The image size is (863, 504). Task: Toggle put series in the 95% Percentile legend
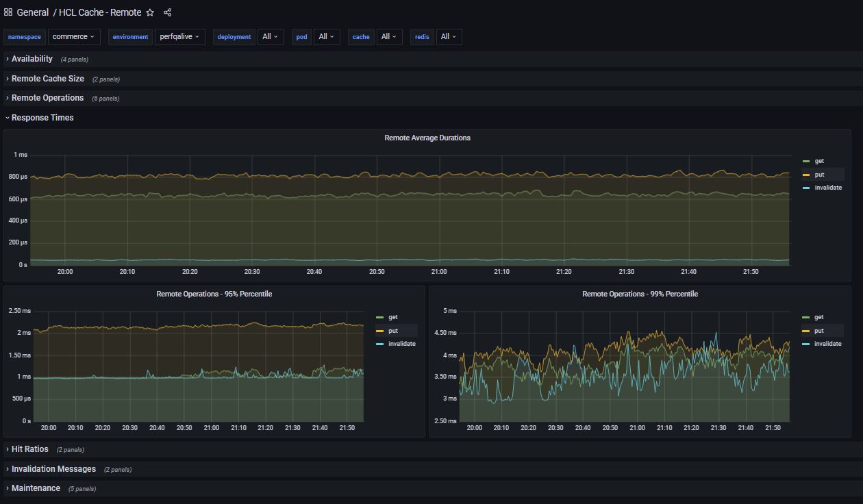[393, 331]
